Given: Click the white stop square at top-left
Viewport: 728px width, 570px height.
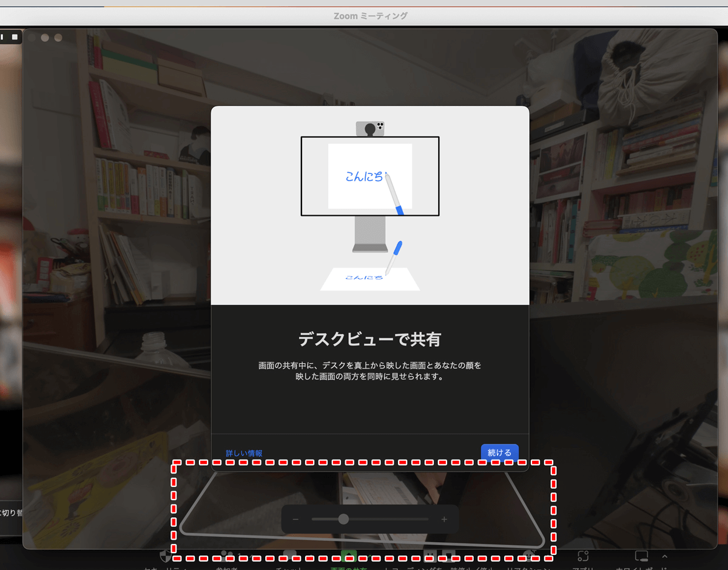Looking at the screenshot, I should pos(15,38).
